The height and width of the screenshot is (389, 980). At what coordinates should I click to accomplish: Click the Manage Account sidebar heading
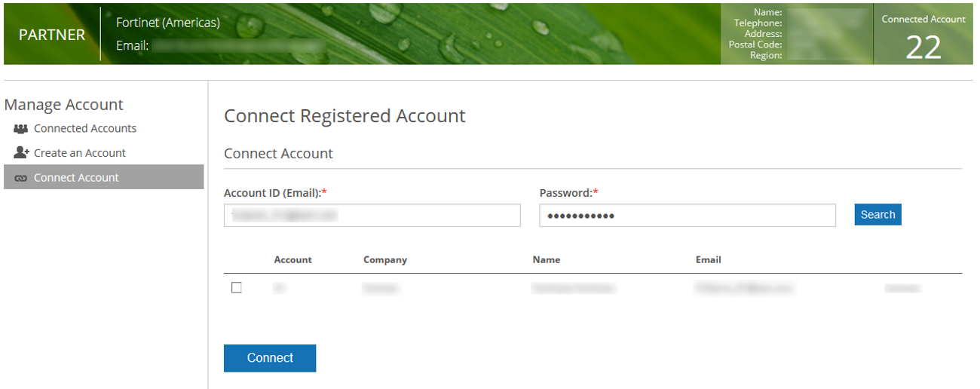64,105
